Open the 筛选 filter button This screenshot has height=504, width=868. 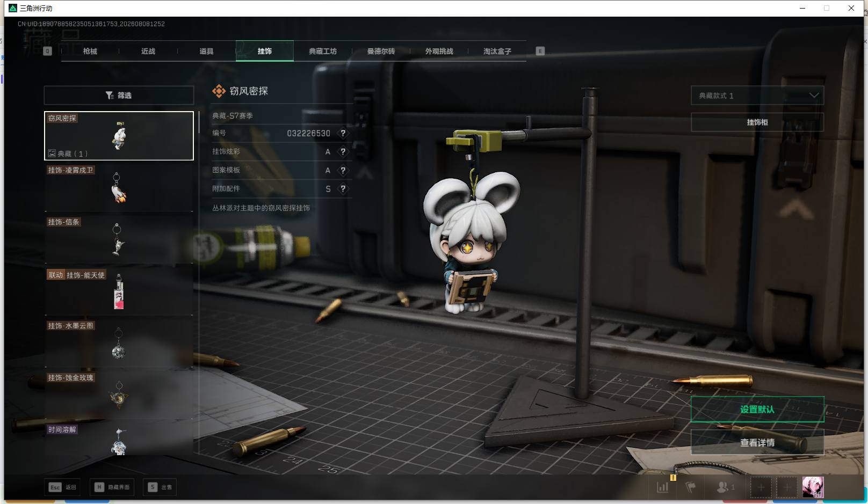[119, 95]
